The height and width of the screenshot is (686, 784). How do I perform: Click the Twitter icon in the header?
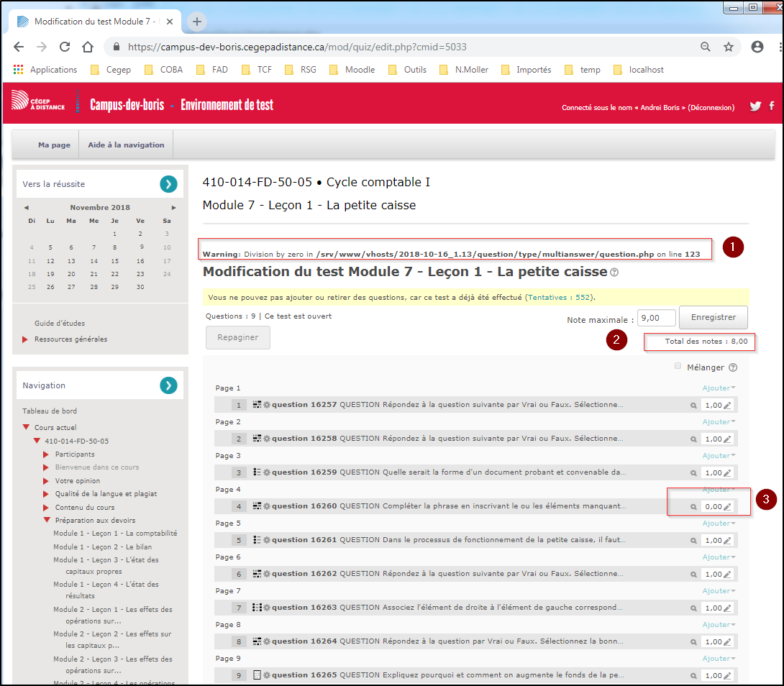(755, 106)
